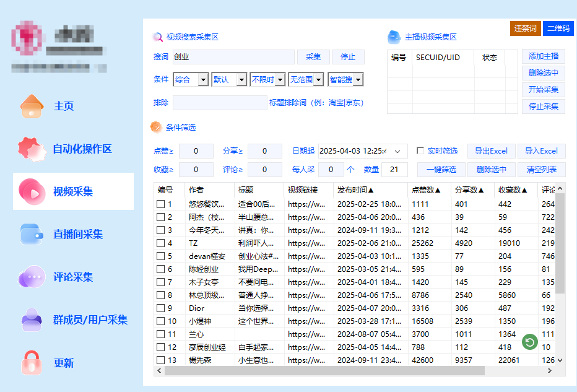Tick the checkbox for row 6 陈轻创业
577x392 pixels.
160,269
